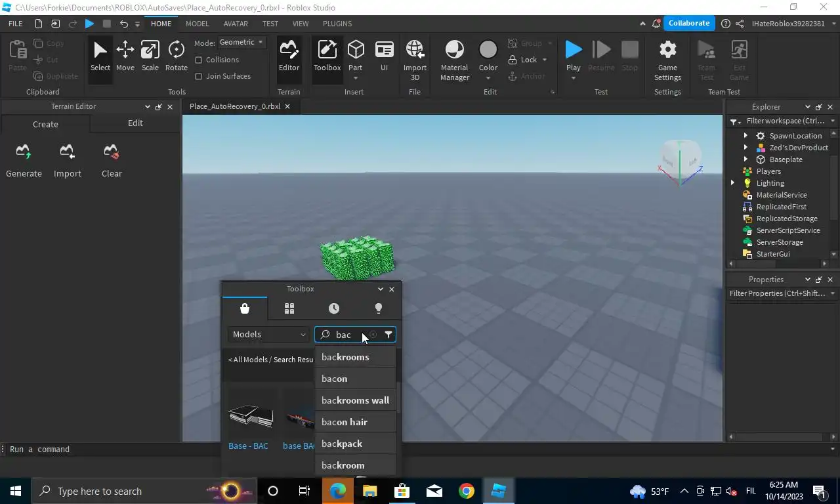840x504 pixels.
Task: Expand the Play options dropdown arrow
Action: point(574,78)
